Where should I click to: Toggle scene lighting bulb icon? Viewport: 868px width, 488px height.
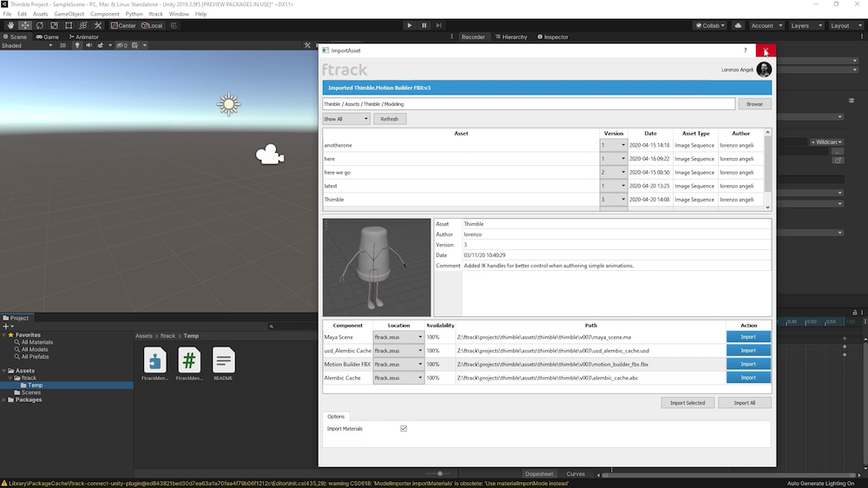pyautogui.click(x=77, y=45)
